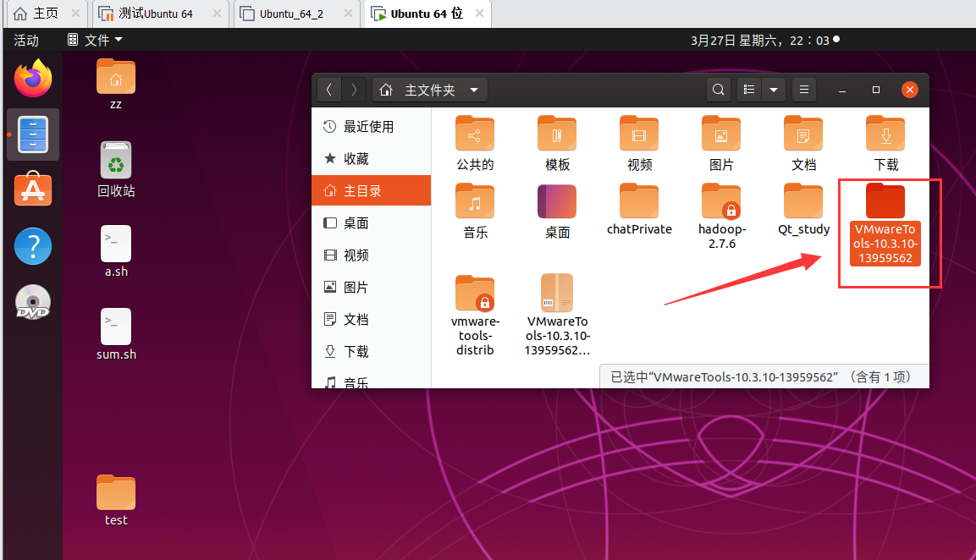Select the 下载 folder icon in grid

tap(885, 144)
